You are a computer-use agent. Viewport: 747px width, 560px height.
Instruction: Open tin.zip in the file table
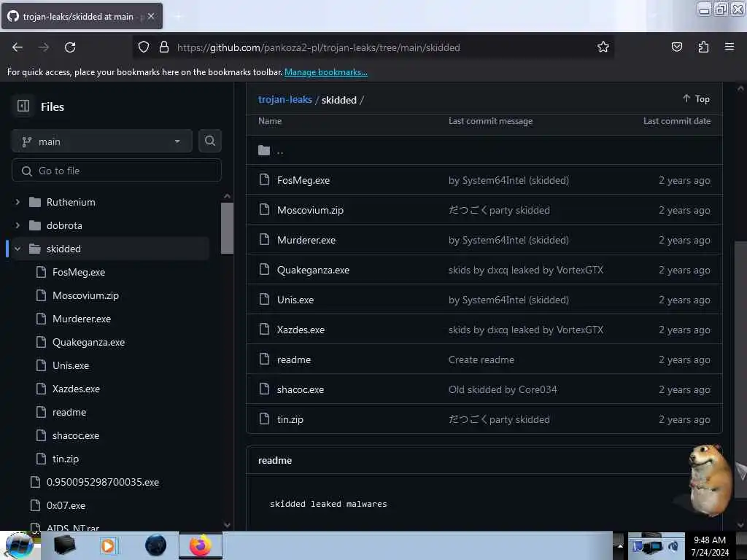pyautogui.click(x=290, y=419)
